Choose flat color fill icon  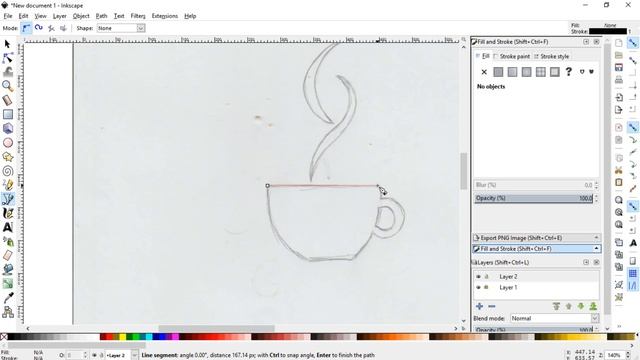[x=498, y=72]
